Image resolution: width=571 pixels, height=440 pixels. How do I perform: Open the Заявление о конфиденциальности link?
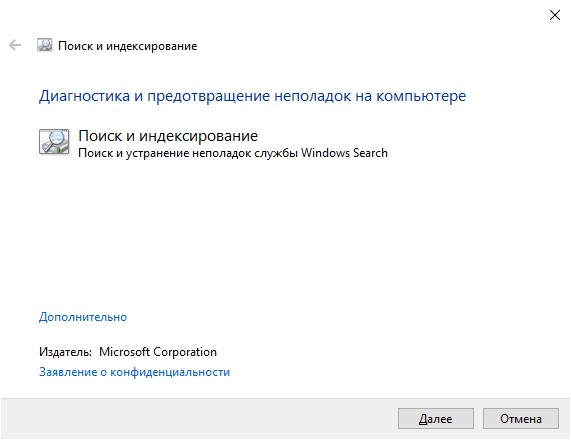point(134,372)
